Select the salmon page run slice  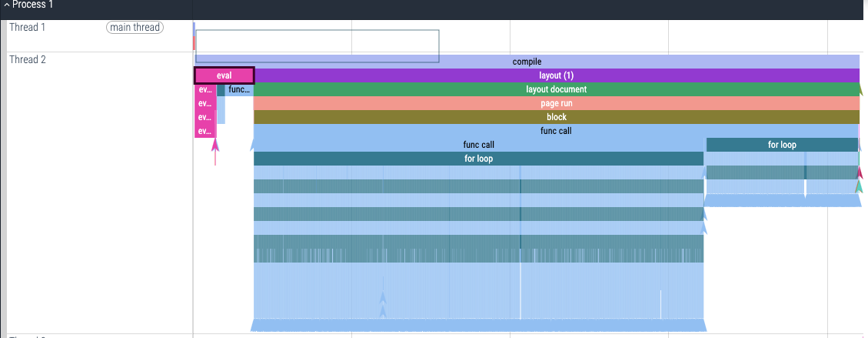[556, 103]
